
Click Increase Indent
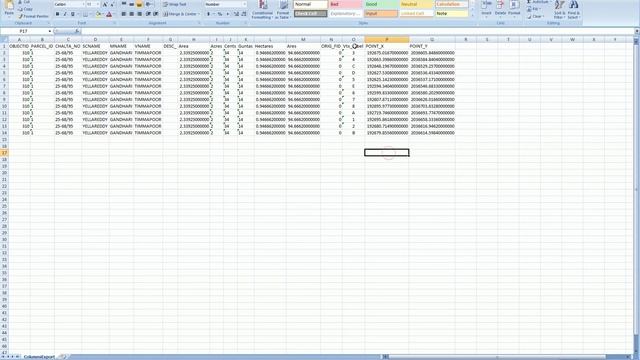(156, 14)
